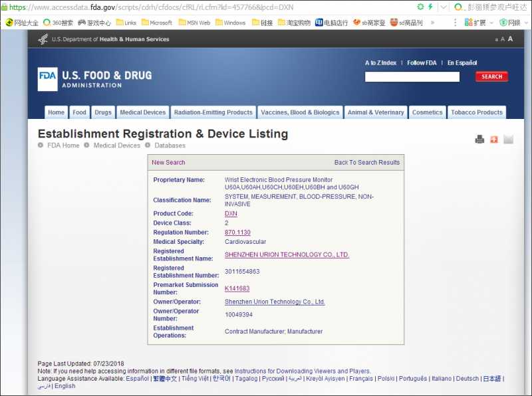Expand the dropdown arrow beside 扩展
Image resolution: width=532 pixels, height=396 pixels.
(491, 23)
